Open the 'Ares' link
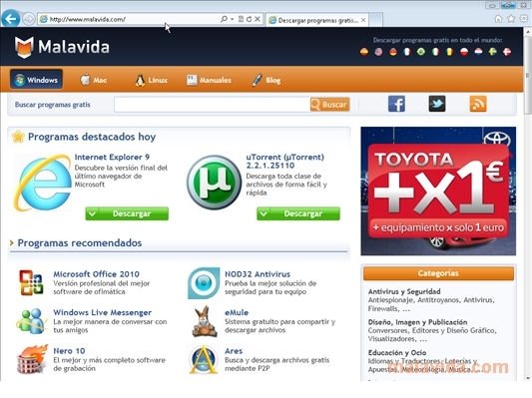This screenshot has height=398, width=532. click(x=234, y=350)
